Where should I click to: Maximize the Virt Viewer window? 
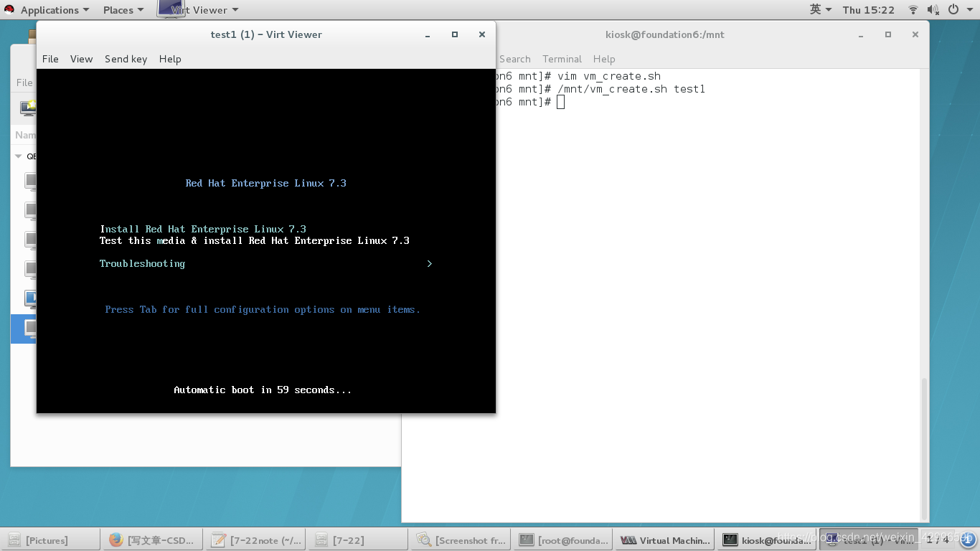click(455, 34)
